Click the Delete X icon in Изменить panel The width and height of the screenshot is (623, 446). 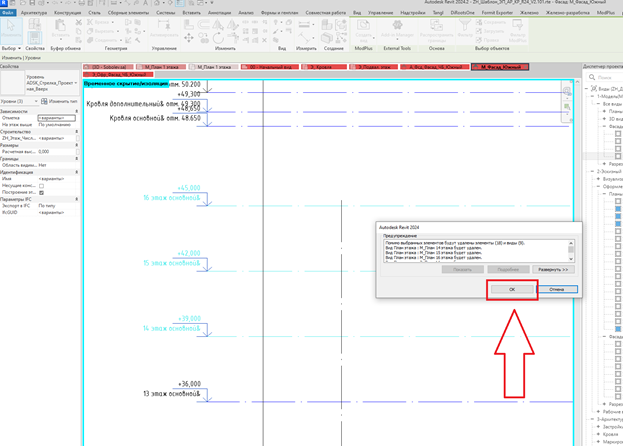click(x=265, y=40)
